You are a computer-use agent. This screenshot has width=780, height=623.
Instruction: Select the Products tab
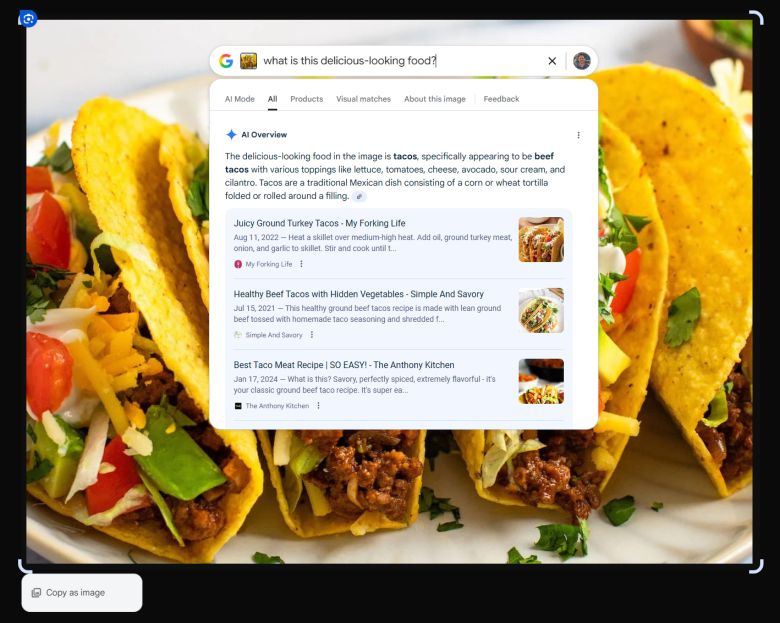click(306, 99)
